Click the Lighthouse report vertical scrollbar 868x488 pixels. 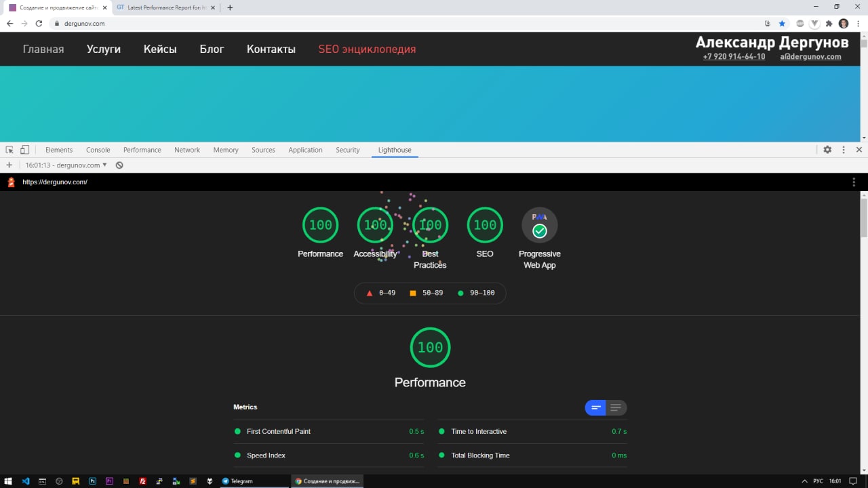pyautogui.click(x=864, y=218)
